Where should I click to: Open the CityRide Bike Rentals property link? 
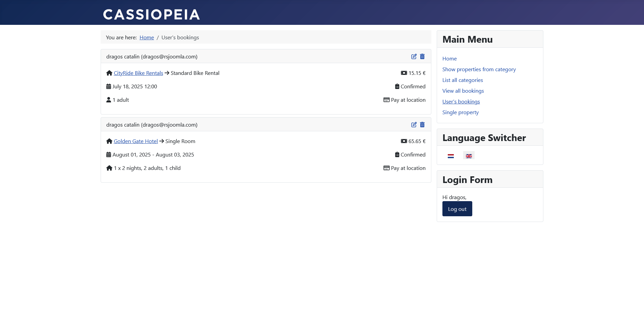pos(138,73)
